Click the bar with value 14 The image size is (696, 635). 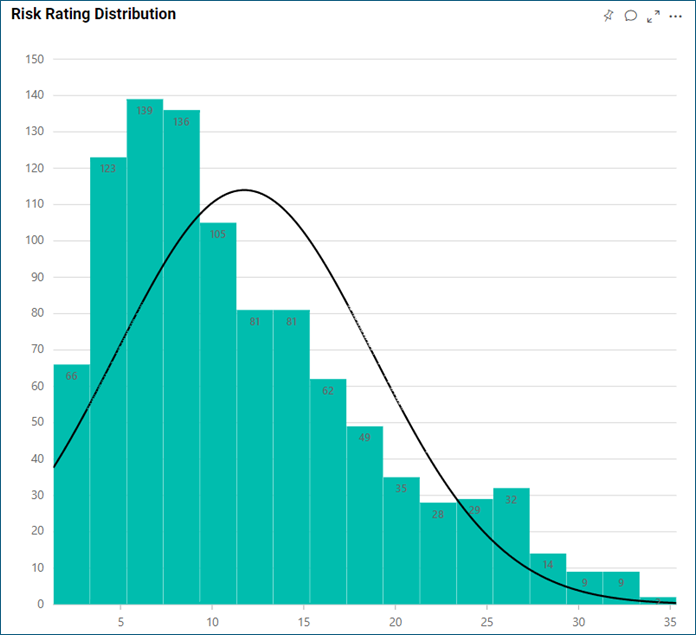point(548,579)
